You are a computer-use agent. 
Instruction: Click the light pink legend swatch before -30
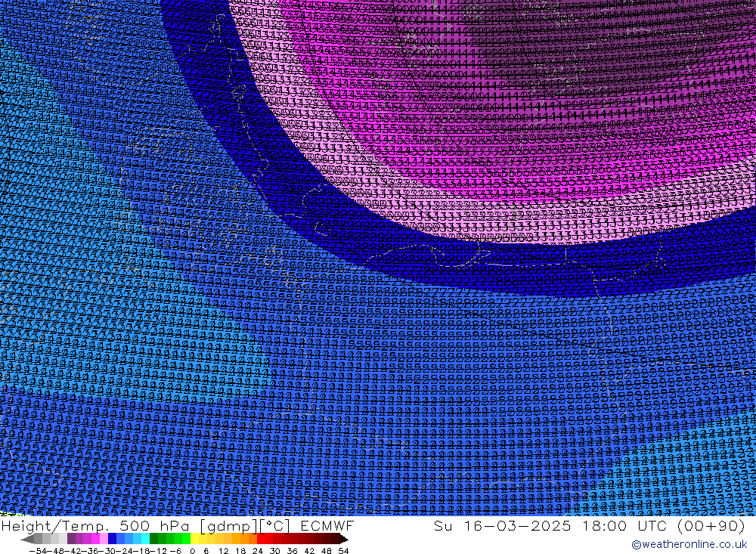104,539
